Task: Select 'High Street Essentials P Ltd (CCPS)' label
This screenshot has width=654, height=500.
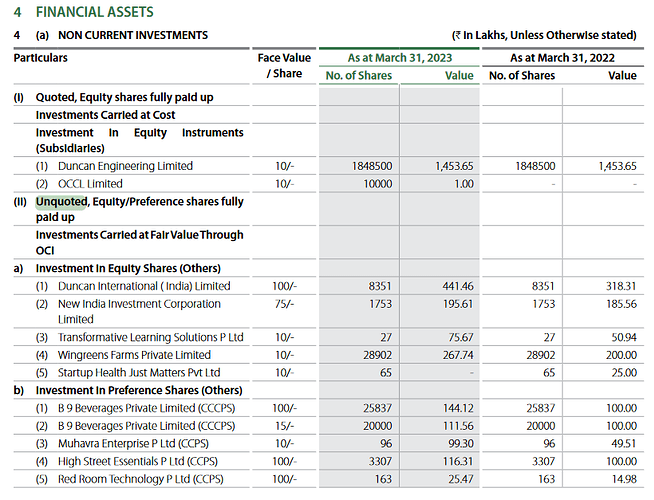Action: (138, 461)
